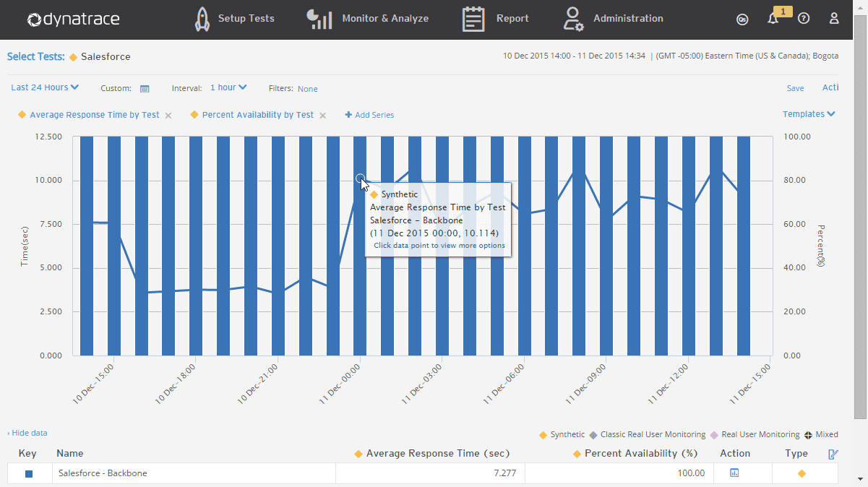This screenshot has width=868, height=487.
Task: Click the Percent Availability (%) column header
Action: click(x=641, y=454)
